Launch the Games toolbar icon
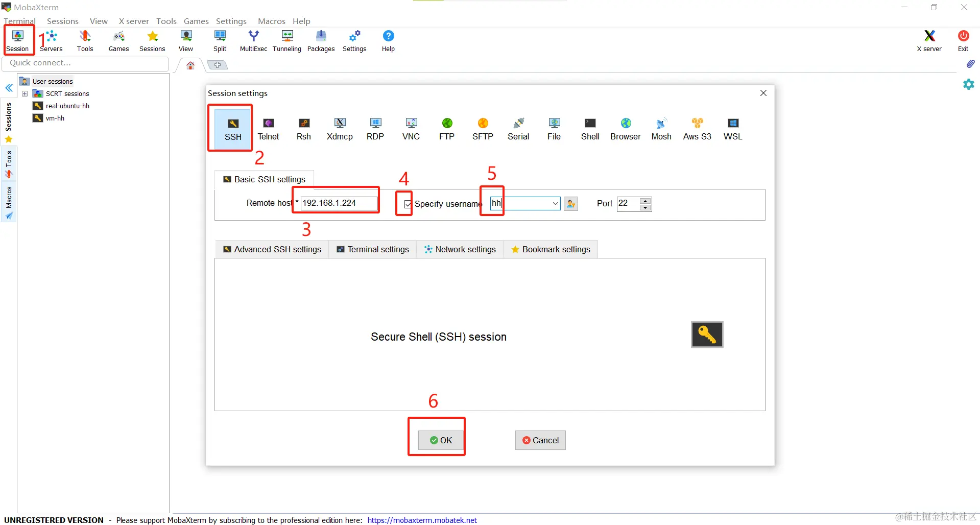This screenshot has height=525, width=980. 118,41
